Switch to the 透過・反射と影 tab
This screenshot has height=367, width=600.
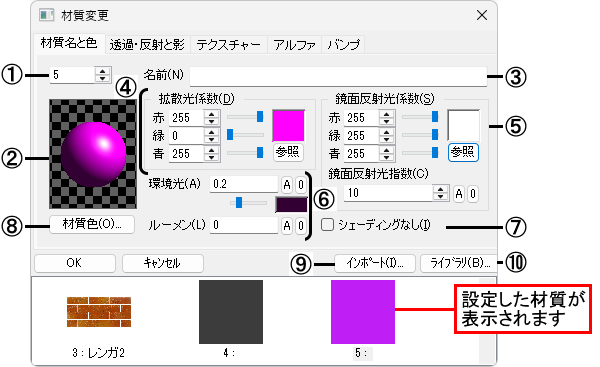point(147,45)
